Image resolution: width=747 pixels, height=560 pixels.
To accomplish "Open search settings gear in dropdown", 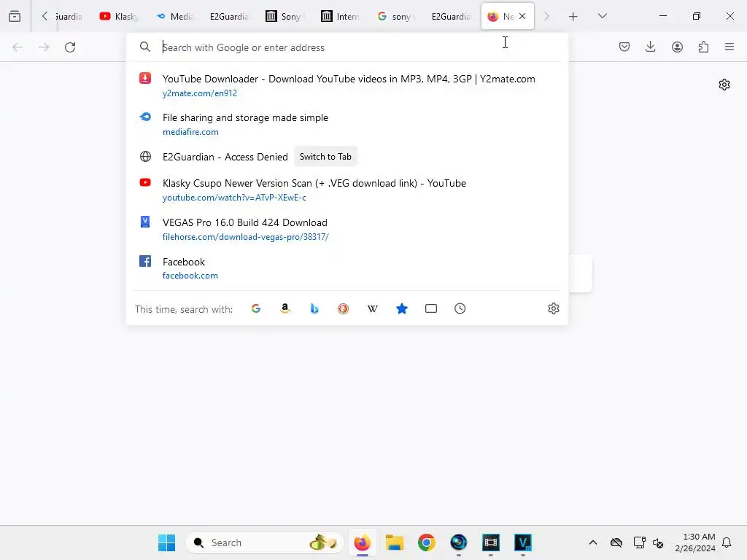I will click(553, 308).
